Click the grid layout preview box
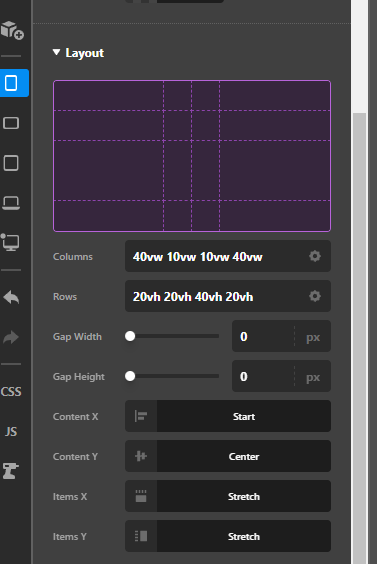 (192, 156)
